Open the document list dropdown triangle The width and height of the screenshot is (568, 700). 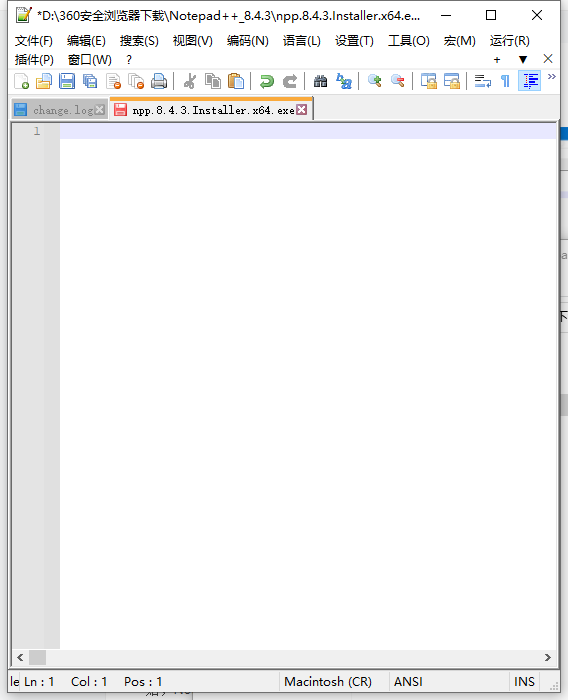(x=523, y=59)
